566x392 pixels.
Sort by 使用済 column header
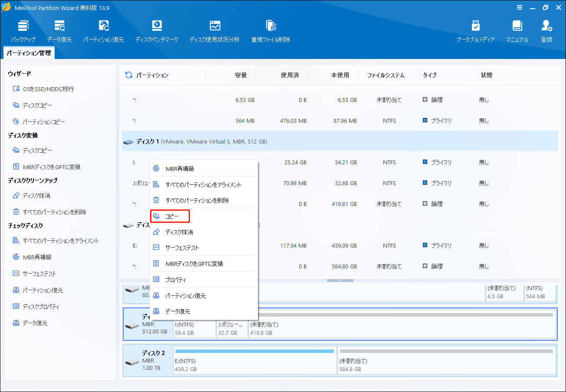290,75
